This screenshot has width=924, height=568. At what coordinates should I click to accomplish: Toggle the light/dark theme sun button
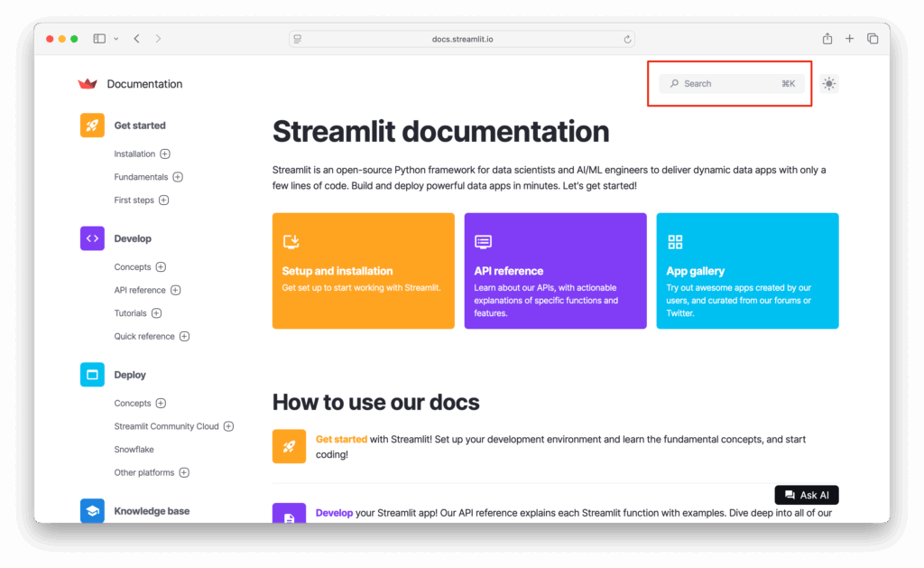pyautogui.click(x=829, y=84)
